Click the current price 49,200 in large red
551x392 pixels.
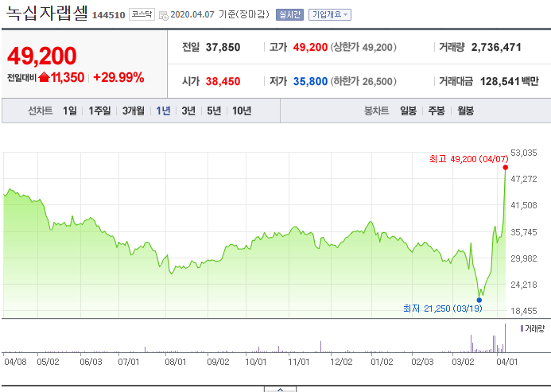[42, 56]
